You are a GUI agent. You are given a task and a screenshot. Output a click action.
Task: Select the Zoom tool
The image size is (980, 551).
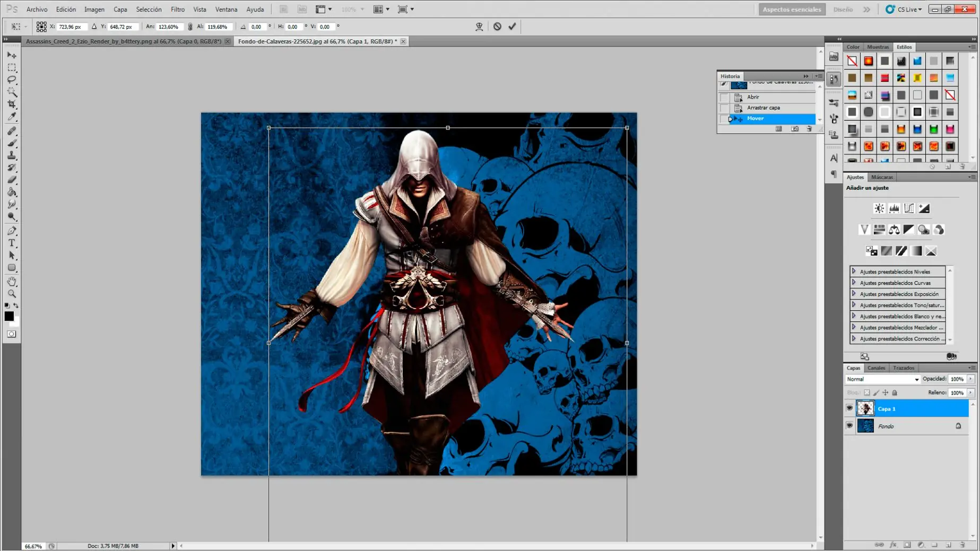(12, 293)
